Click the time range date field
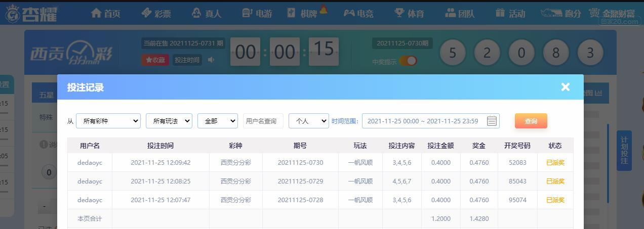The height and width of the screenshot is (229, 644). point(431,121)
